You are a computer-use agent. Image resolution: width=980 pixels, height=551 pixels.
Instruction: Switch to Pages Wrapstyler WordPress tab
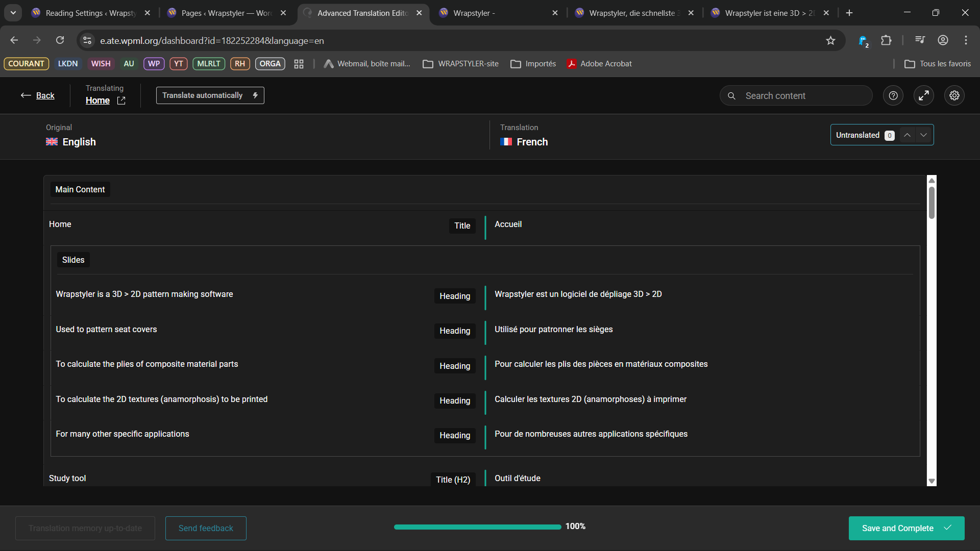[226, 13]
